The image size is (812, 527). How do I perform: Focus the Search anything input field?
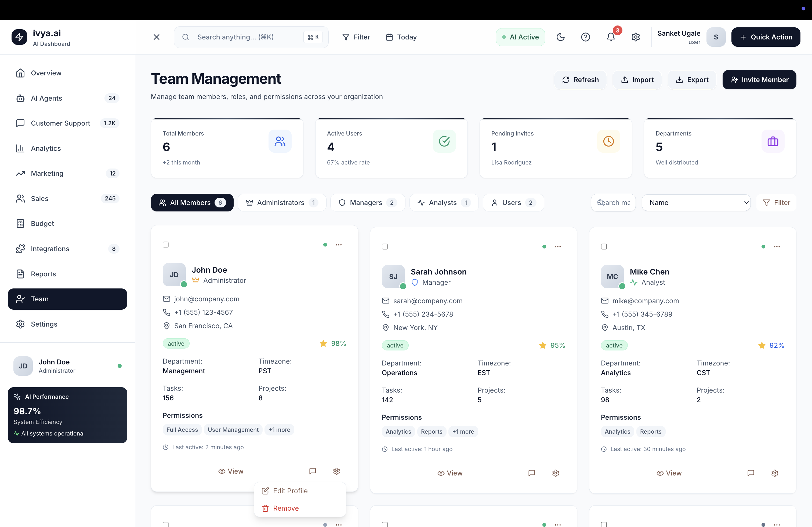[x=246, y=37]
